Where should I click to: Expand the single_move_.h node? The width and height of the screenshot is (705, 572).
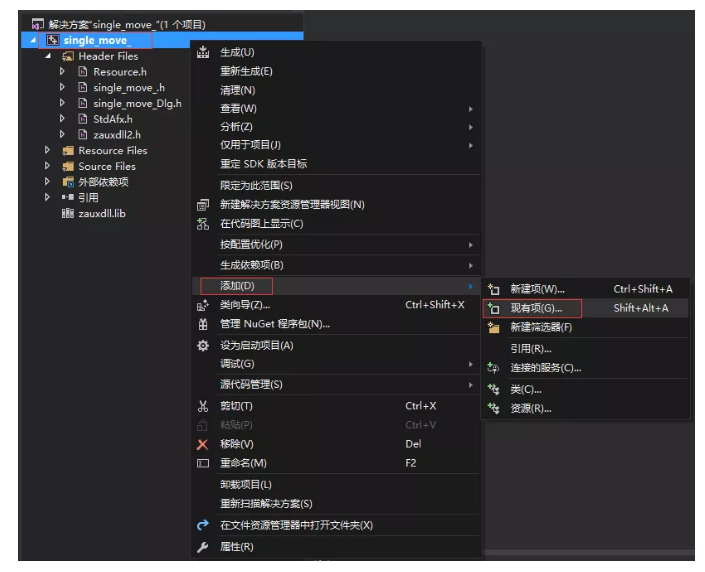[62, 87]
